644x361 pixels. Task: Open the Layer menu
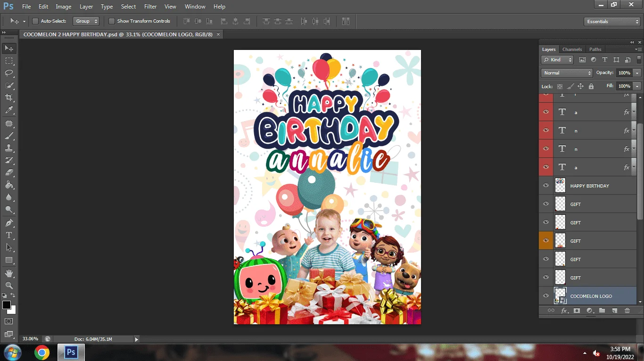click(x=86, y=7)
